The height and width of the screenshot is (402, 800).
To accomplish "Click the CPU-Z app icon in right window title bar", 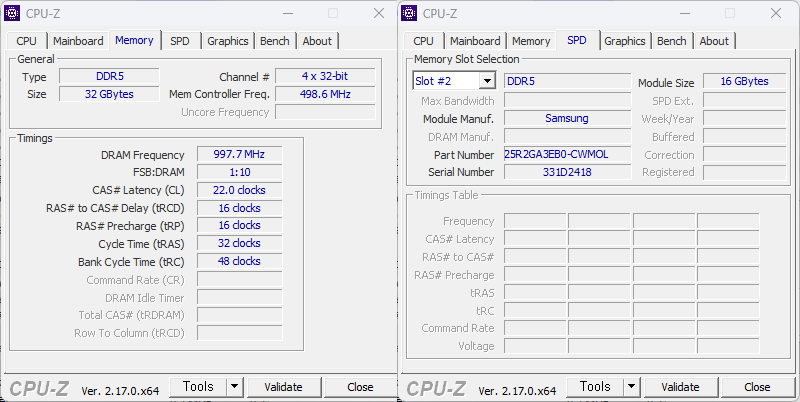I will [410, 13].
